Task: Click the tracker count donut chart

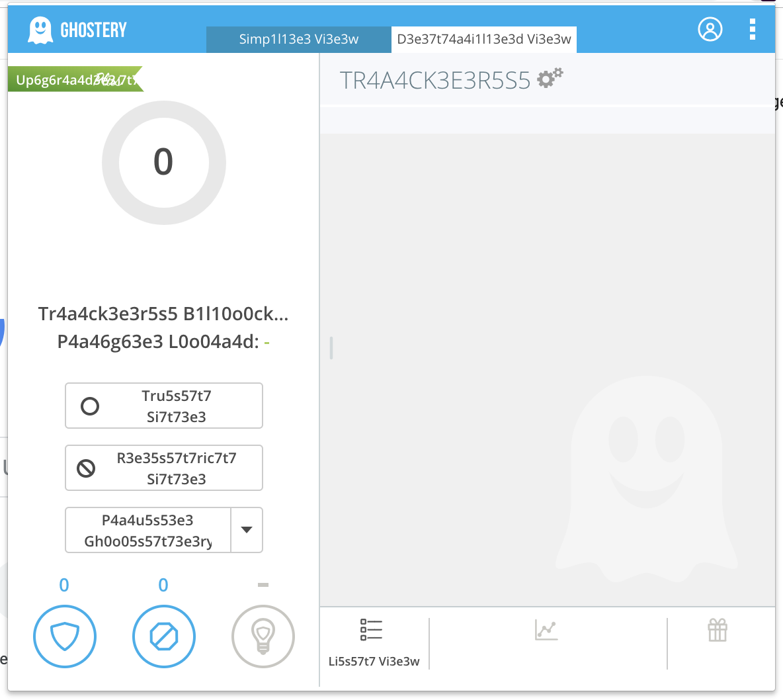Action: [164, 162]
